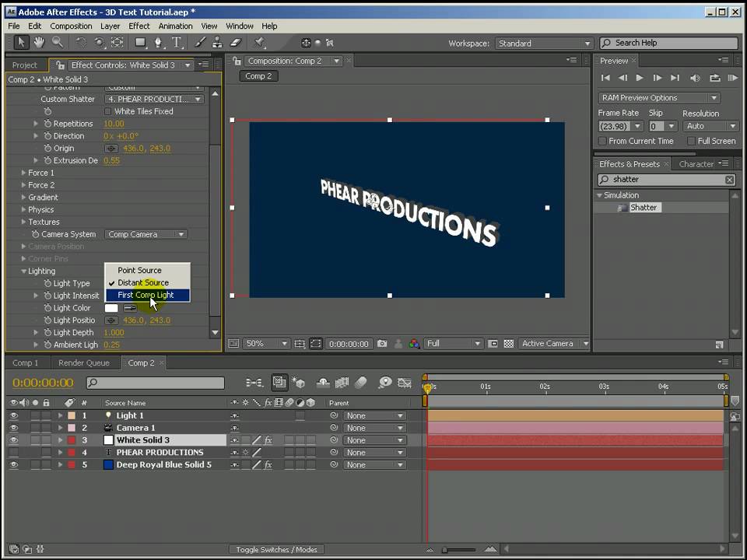Image resolution: width=747 pixels, height=560 pixels.
Task: Click the Search Help field
Action: [668, 43]
